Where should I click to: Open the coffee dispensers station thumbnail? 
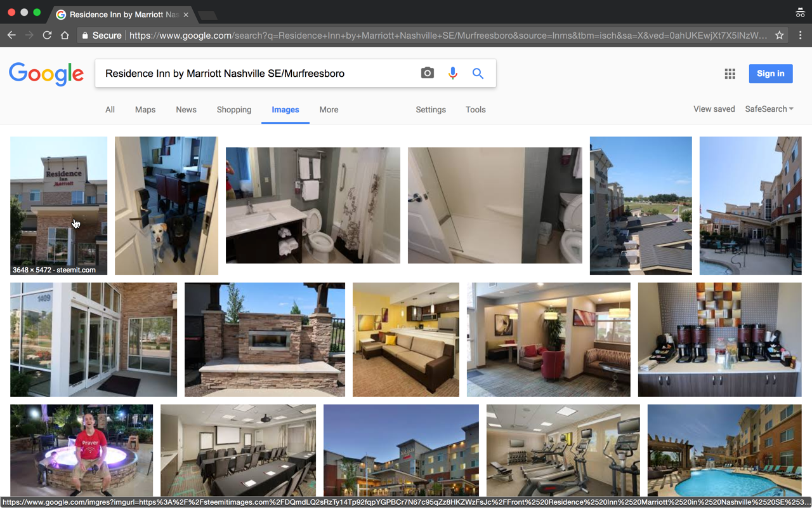(720, 340)
